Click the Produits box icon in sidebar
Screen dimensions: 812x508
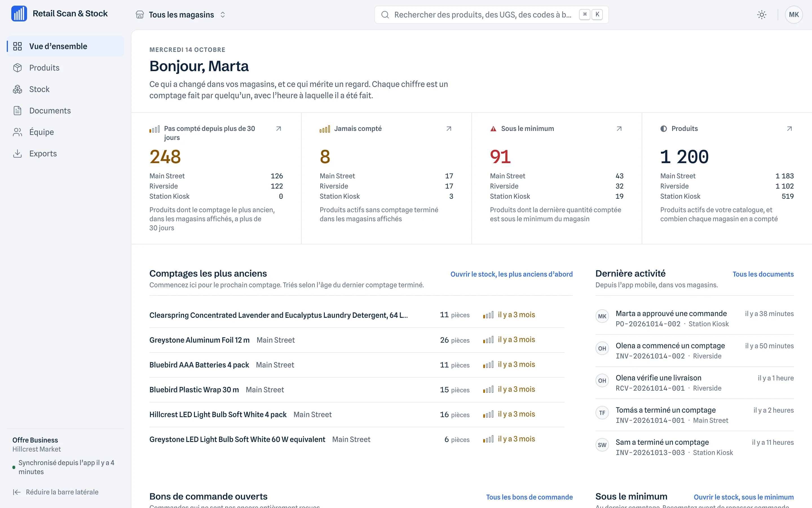17,68
